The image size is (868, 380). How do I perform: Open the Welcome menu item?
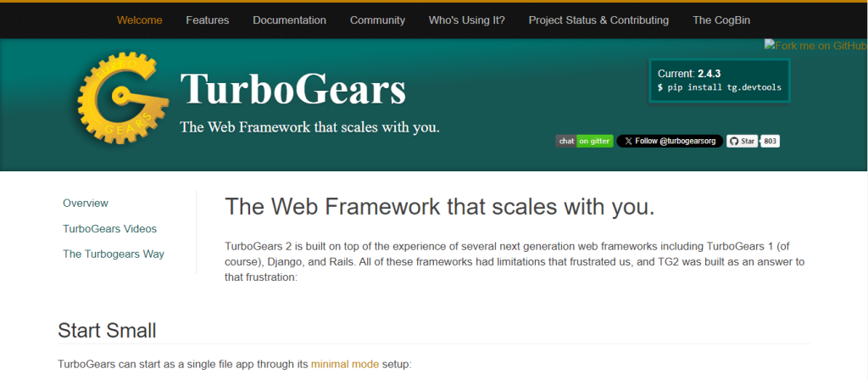pyautogui.click(x=139, y=20)
